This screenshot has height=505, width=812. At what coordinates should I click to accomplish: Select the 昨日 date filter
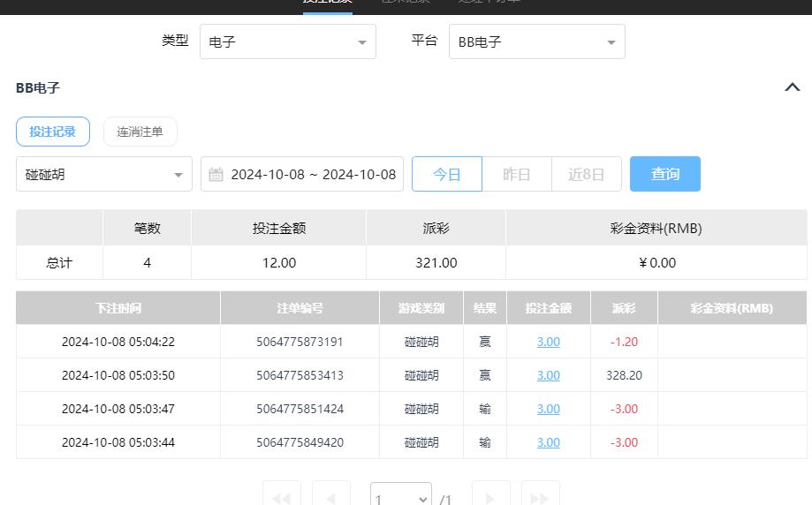[x=516, y=175]
